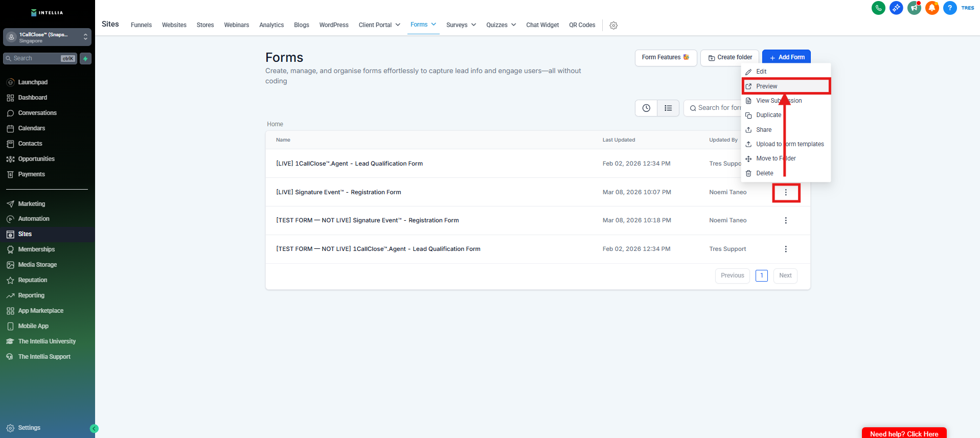Open the blue help question mark icon
This screenshot has height=438, width=980.
click(950, 8)
